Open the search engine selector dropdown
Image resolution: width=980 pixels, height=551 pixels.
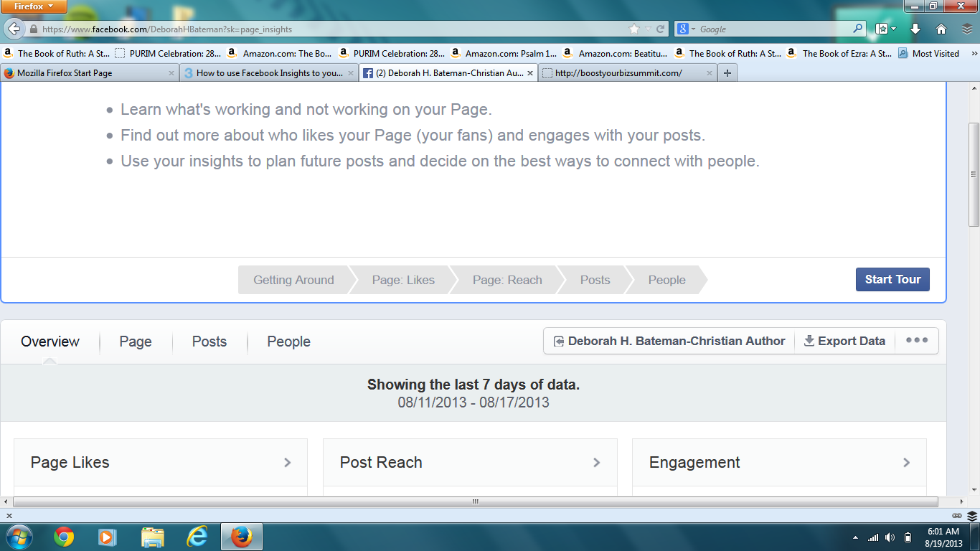[x=686, y=29]
